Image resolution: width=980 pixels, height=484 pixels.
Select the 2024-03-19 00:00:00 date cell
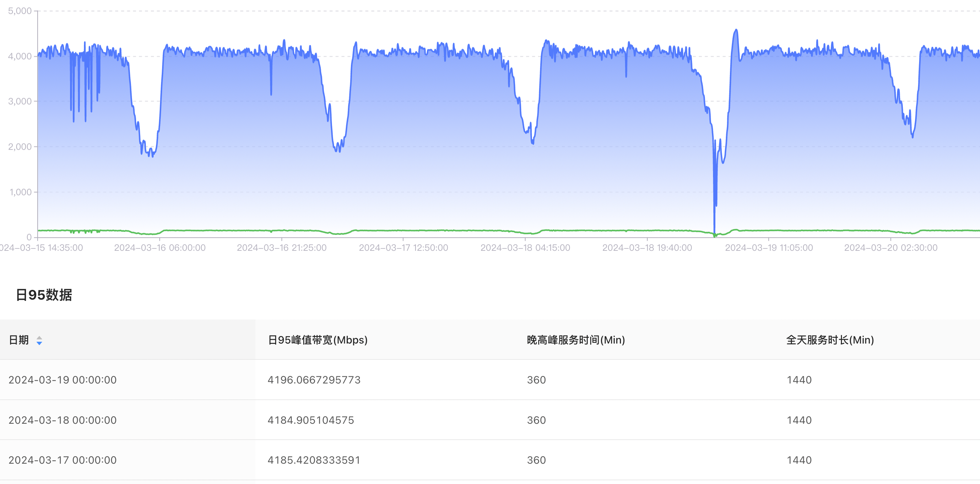point(62,380)
